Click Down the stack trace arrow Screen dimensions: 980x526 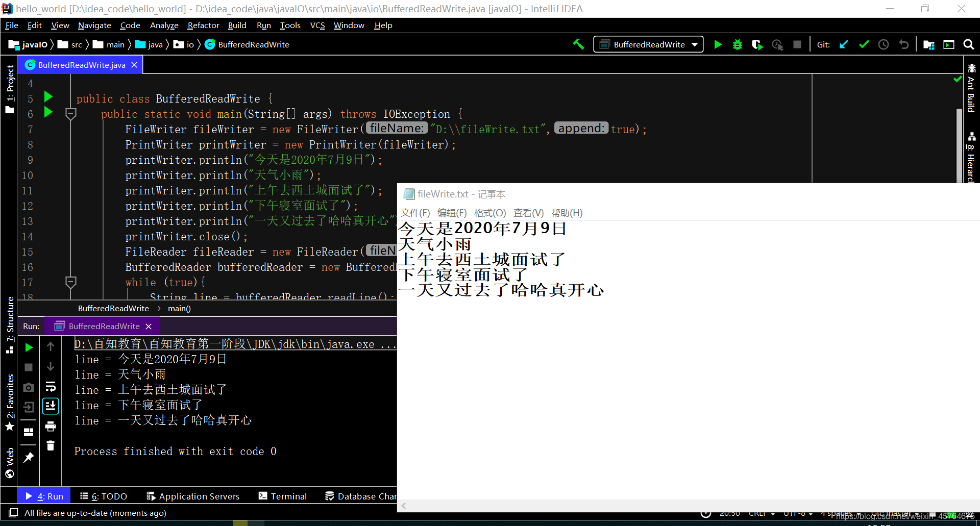coord(51,366)
